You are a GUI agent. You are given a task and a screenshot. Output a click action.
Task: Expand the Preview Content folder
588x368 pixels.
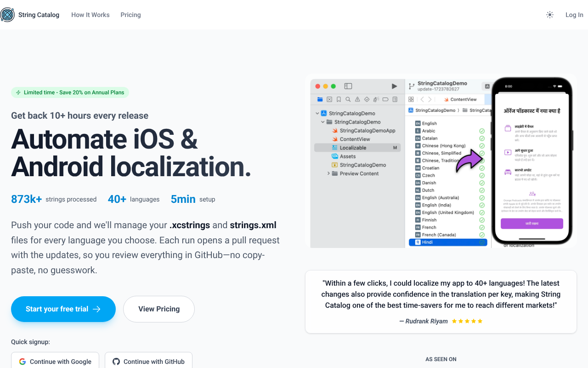pos(328,173)
